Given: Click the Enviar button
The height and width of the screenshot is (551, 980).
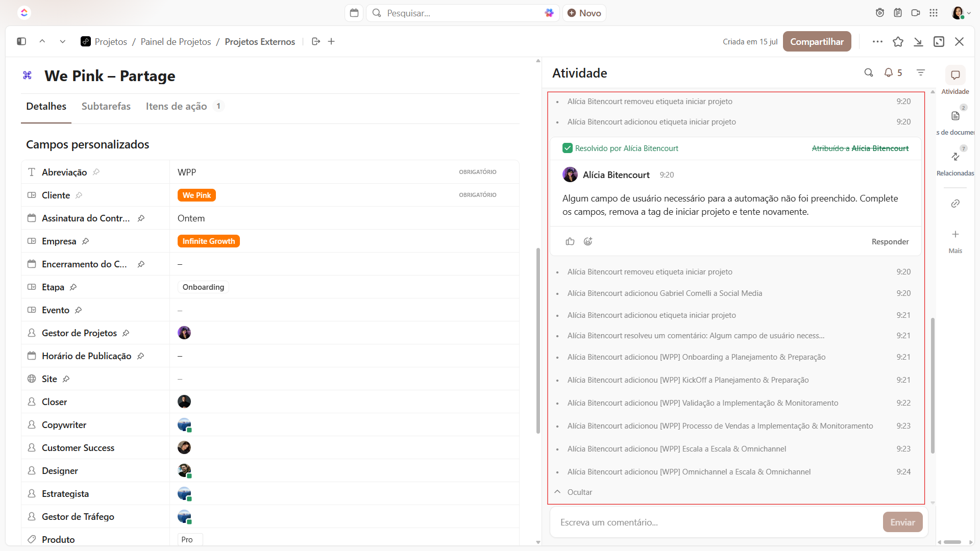Looking at the screenshot, I should coord(902,522).
